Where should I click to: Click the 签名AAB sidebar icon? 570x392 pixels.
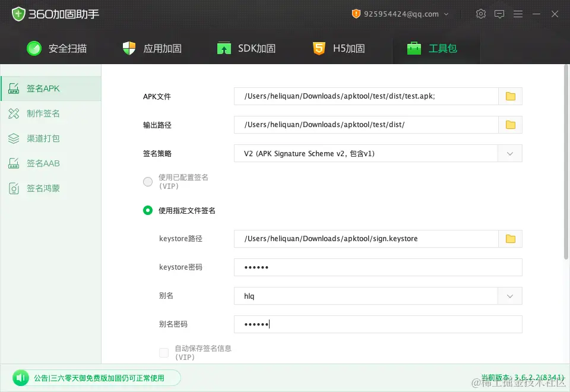[14, 163]
